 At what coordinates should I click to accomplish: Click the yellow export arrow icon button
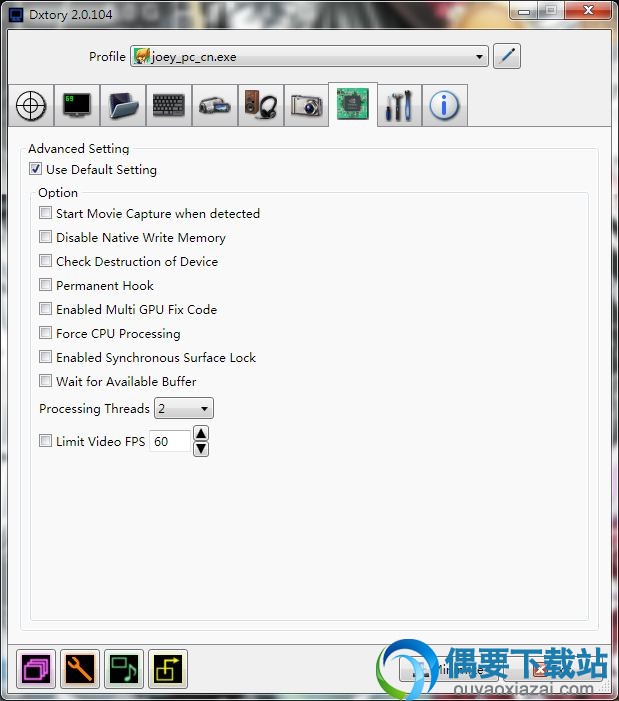click(168, 669)
